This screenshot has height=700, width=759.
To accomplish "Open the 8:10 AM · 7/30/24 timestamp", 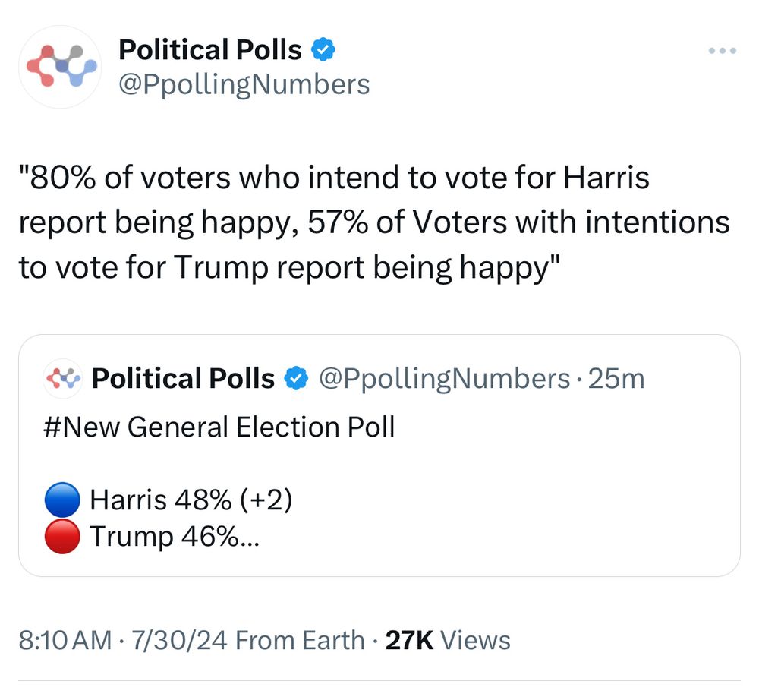I will [x=123, y=640].
